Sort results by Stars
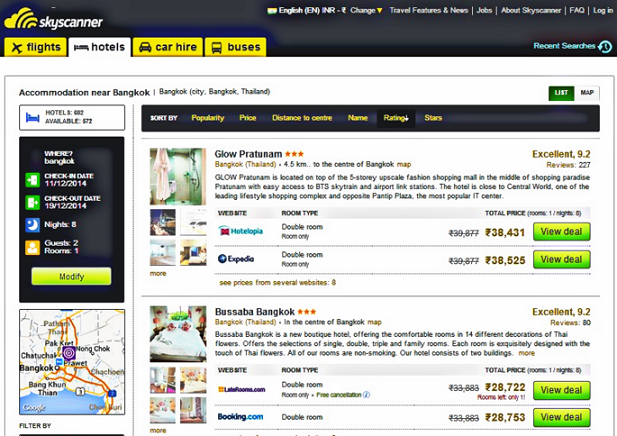The width and height of the screenshot is (617, 436). (x=433, y=118)
